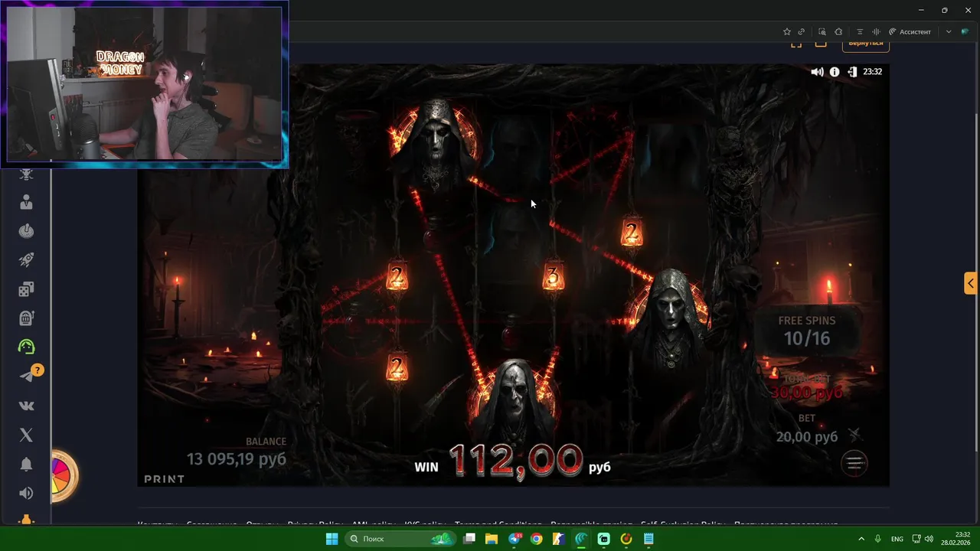Click the microphone tray icon
The image size is (980, 551).
pos(878,539)
